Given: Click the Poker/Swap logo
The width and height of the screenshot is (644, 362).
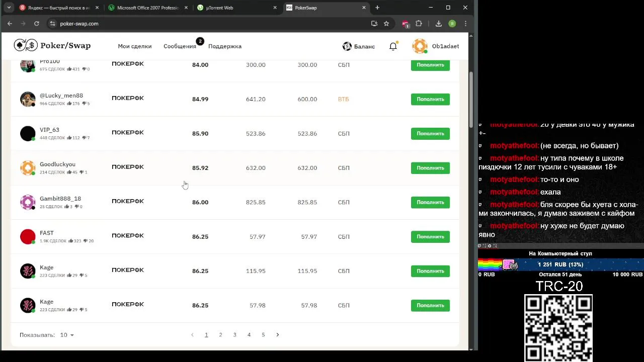Looking at the screenshot, I should (52, 46).
